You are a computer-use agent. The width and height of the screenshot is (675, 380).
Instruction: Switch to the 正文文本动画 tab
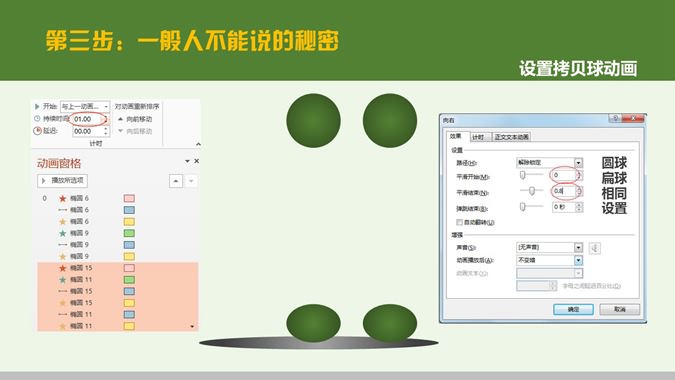511,137
